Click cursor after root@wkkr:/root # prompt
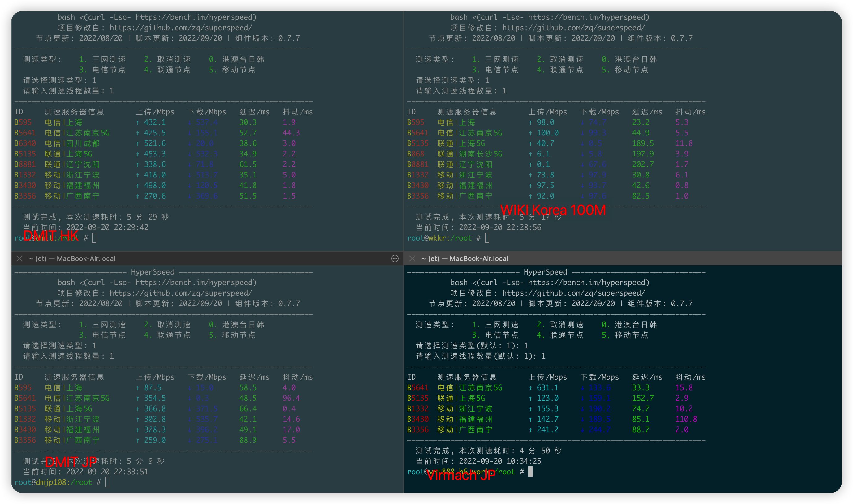The width and height of the screenshot is (853, 504). tap(487, 238)
